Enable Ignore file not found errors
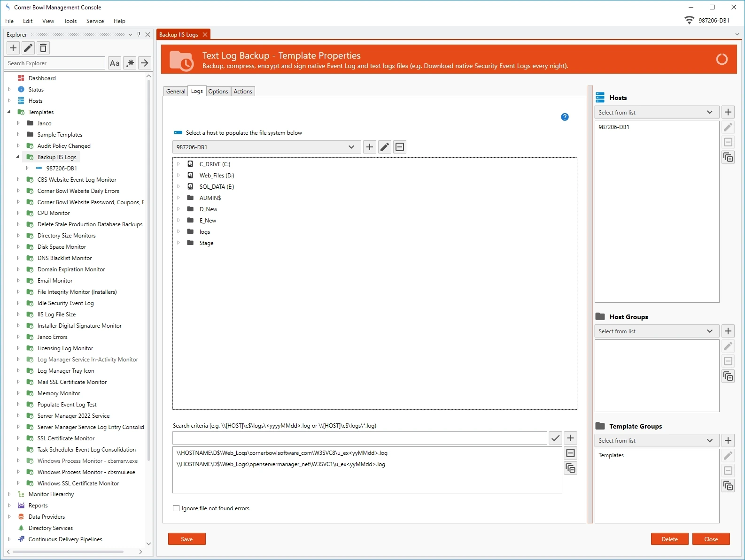The image size is (745, 560). tap(176, 508)
